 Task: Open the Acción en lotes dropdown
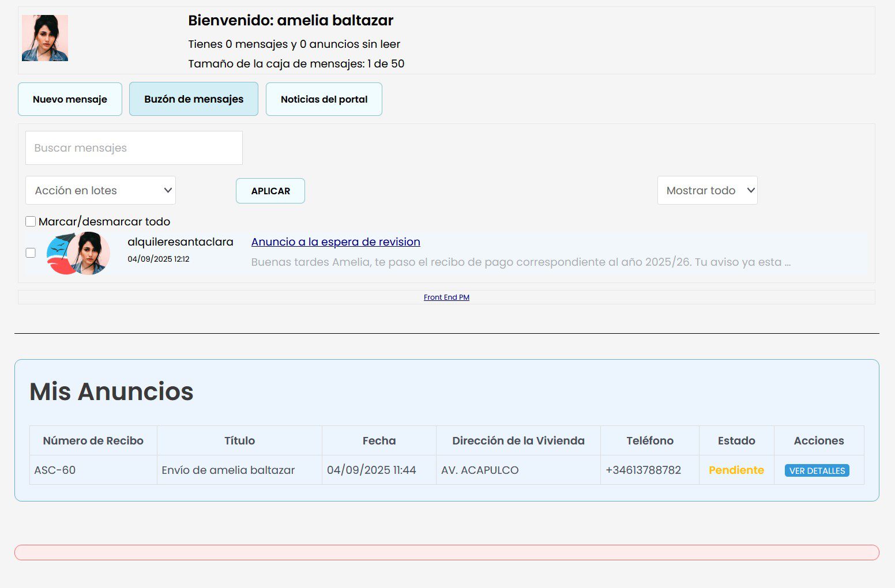100,190
